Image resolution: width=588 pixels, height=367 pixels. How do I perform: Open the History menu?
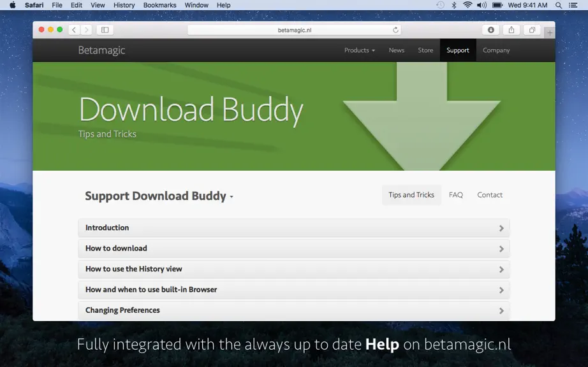click(x=124, y=5)
